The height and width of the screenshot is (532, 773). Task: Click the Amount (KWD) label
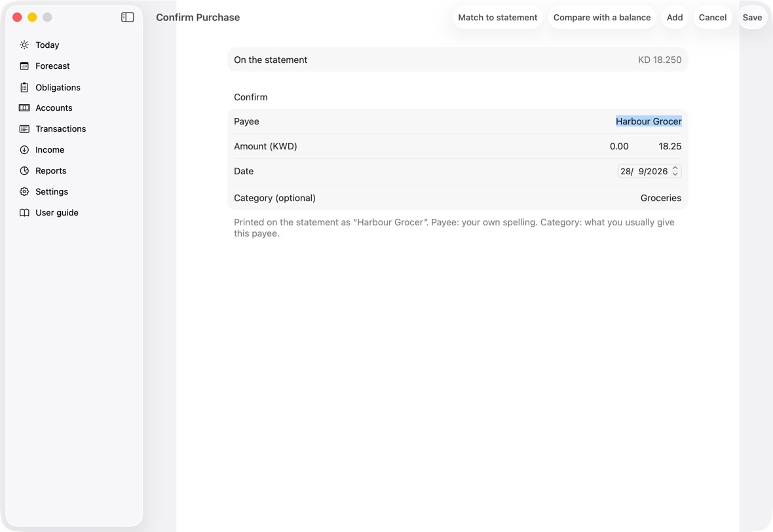265,147
